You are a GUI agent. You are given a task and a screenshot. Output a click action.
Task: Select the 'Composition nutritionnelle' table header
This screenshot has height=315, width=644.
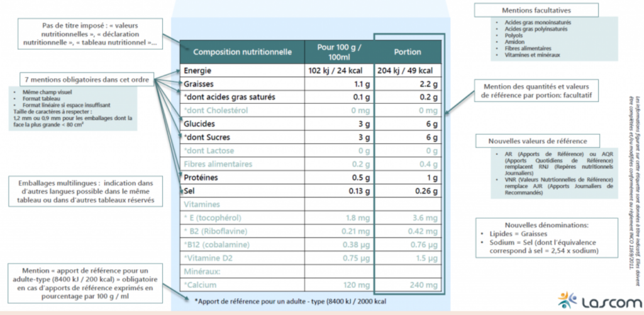(242, 52)
